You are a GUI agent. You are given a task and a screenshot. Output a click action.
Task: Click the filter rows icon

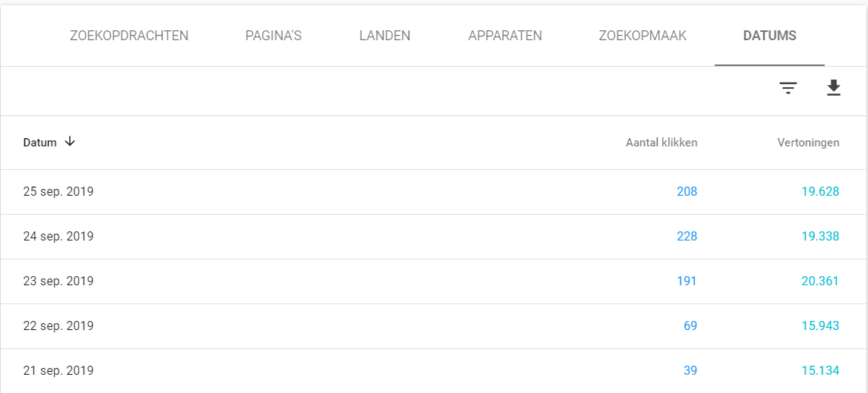click(x=788, y=89)
